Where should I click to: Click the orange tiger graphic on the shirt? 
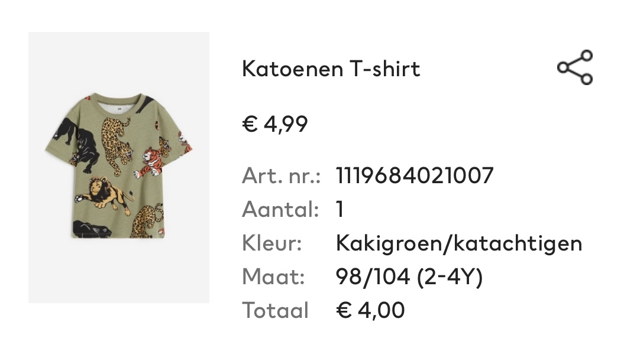[151, 161]
